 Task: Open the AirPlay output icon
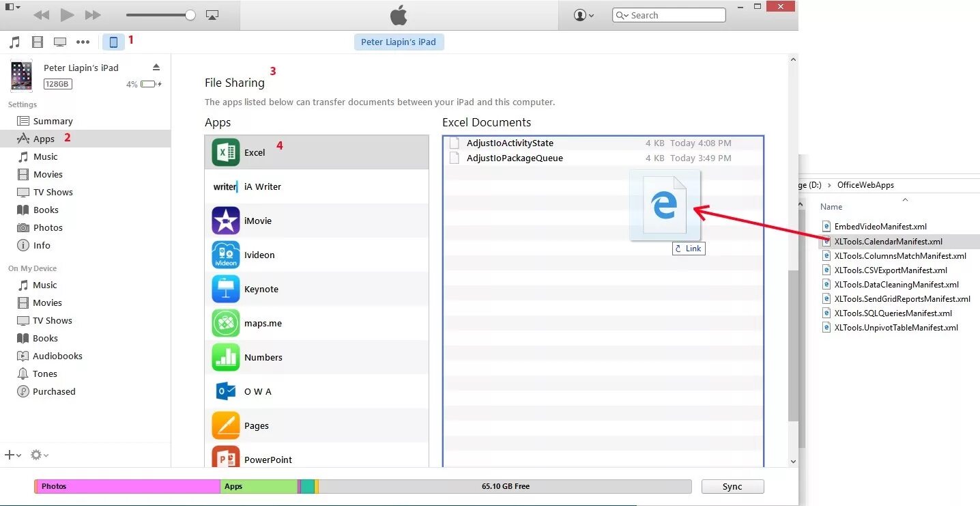[x=212, y=15]
